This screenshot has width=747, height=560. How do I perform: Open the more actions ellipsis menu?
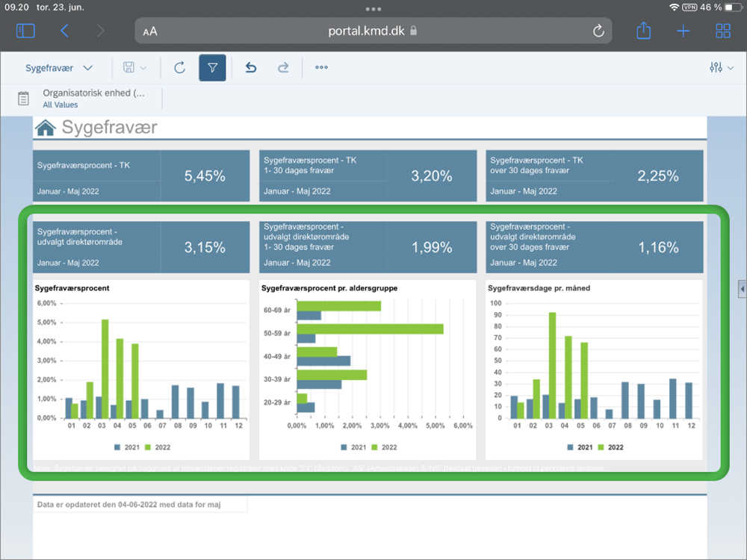click(x=321, y=68)
